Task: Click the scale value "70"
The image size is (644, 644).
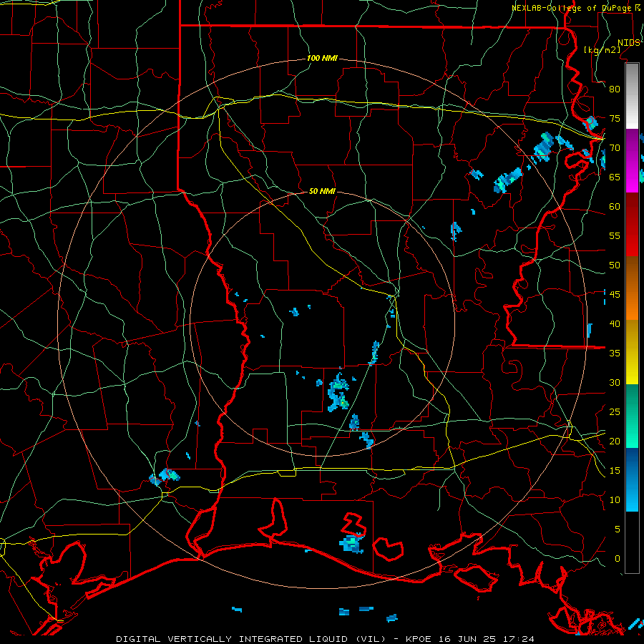Action: [615, 148]
